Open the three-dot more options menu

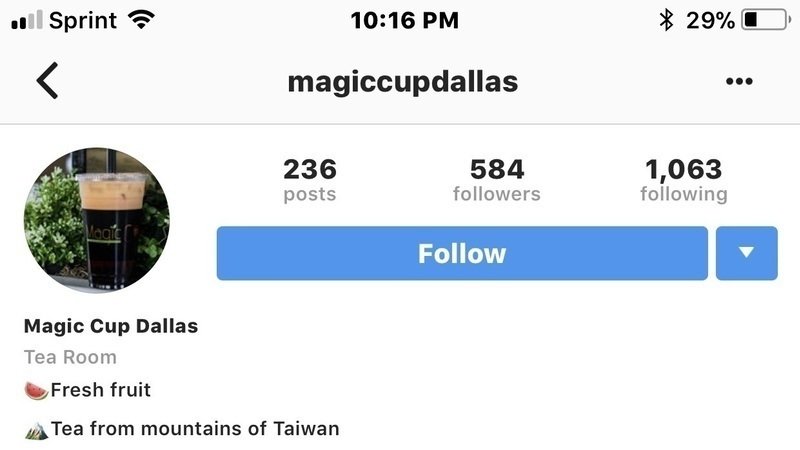click(739, 81)
